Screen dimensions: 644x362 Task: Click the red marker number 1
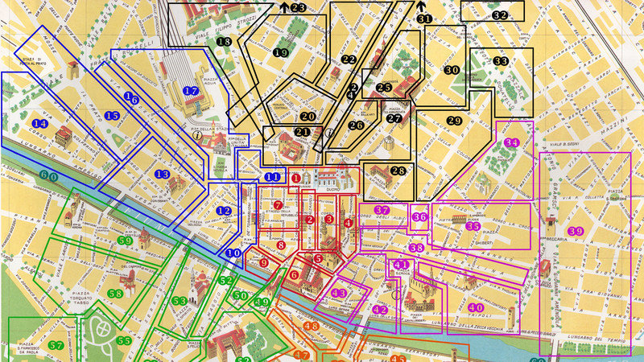point(296,178)
